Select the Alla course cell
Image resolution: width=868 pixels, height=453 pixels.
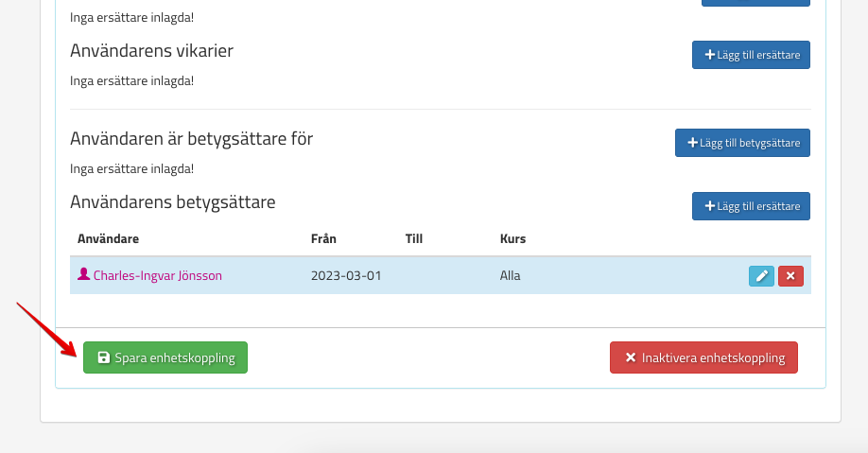[x=511, y=276]
